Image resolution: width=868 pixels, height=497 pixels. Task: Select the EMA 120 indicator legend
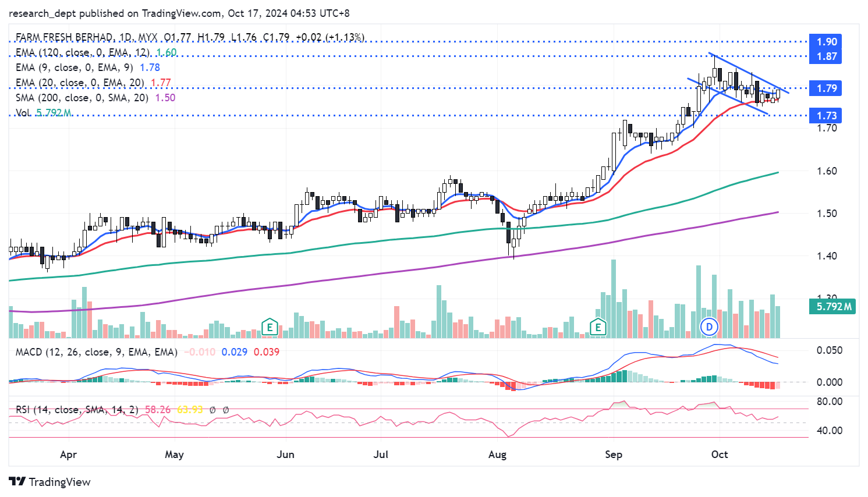pos(82,52)
